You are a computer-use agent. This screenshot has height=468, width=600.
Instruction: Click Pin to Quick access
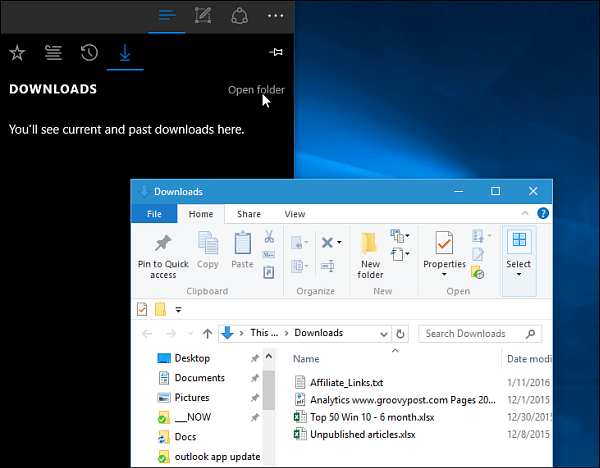[163, 256]
